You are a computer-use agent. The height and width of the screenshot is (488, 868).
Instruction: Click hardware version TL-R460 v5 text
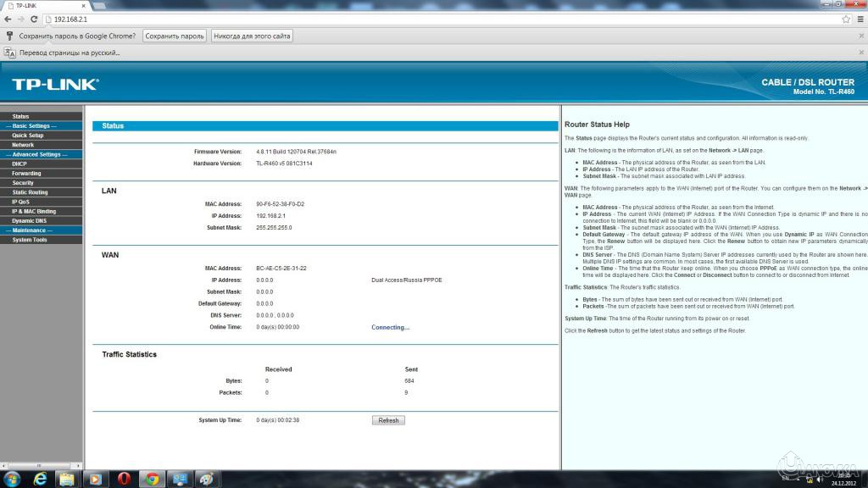click(284, 164)
